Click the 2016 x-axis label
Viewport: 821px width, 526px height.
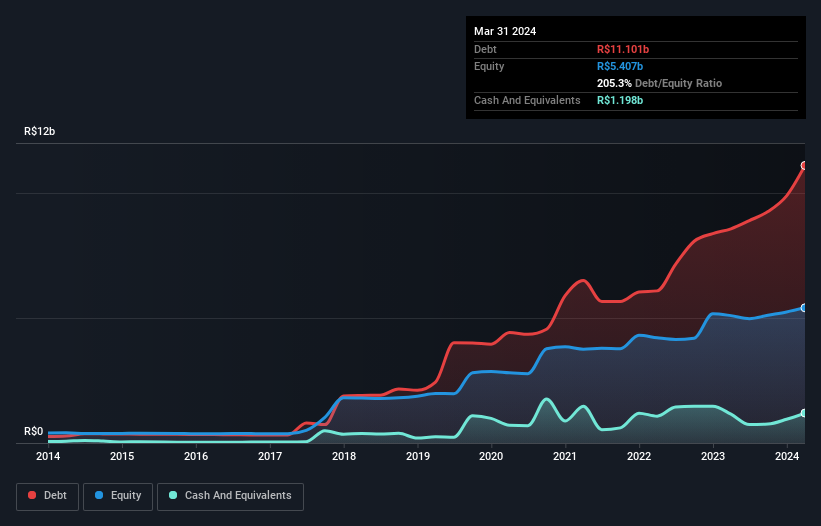(x=196, y=456)
